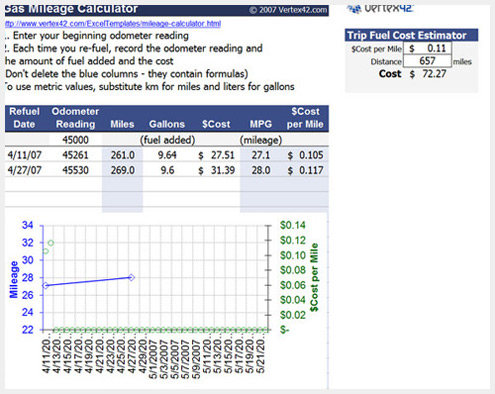
Task: Click the miles cell 261.0
Action: point(122,155)
